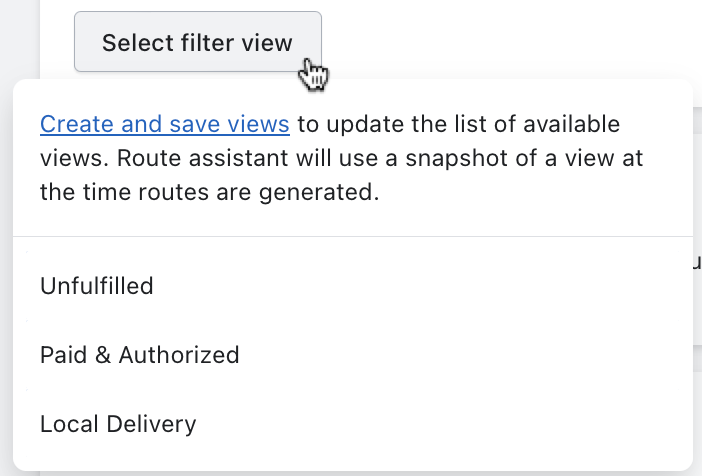Apply the Paid & Authorized saved view
The height and width of the screenshot is (476, 702).
[x=353, y=355]
